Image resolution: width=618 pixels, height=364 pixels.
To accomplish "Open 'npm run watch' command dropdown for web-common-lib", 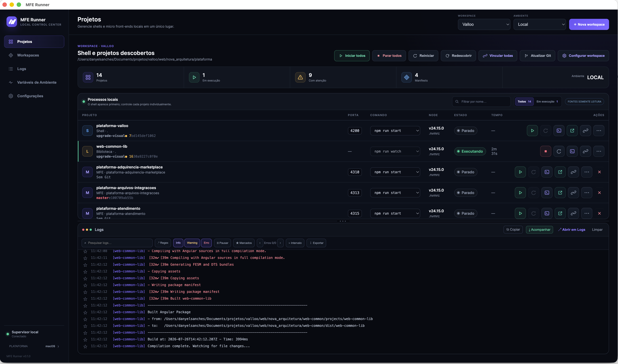I will pos(395,151).
